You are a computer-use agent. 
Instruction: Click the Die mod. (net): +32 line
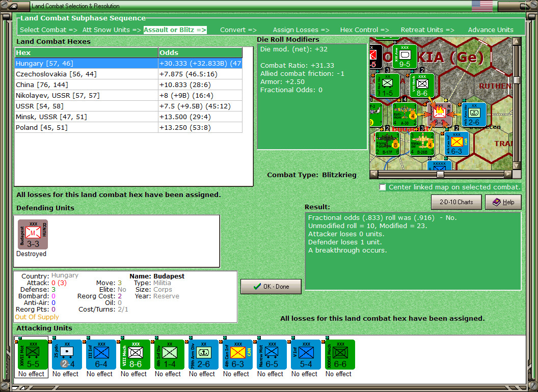(x=293, y=49)
